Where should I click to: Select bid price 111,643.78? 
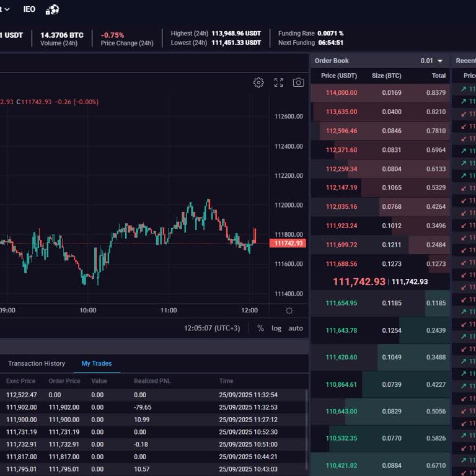coord(342,330)
